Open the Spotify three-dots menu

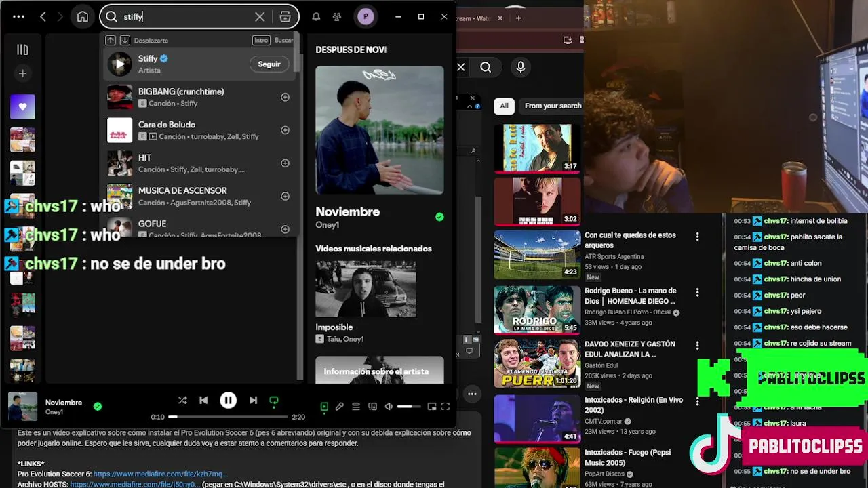coord(19,17)
